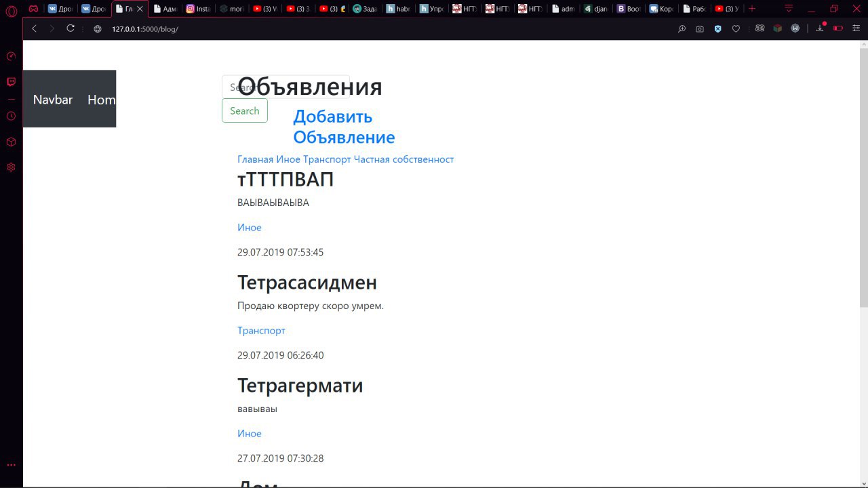Open the W hexagon extension icon

point(795,28)
